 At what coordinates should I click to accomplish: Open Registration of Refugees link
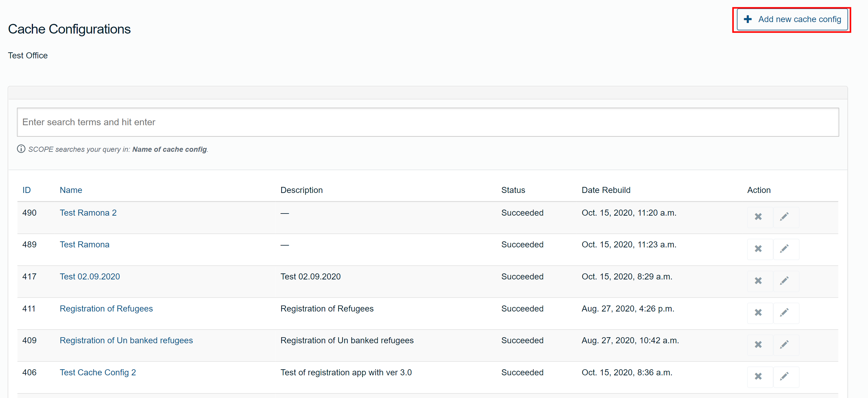click(106, 309)
